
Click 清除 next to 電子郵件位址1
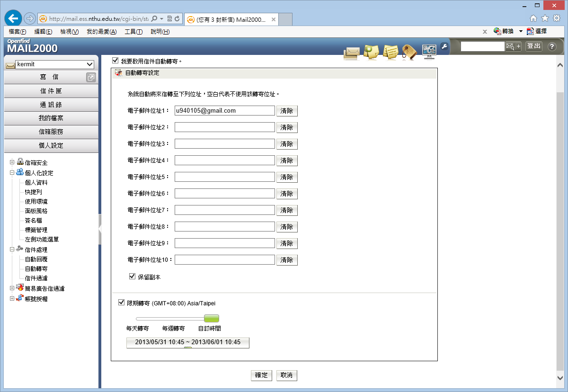[287, 111]
